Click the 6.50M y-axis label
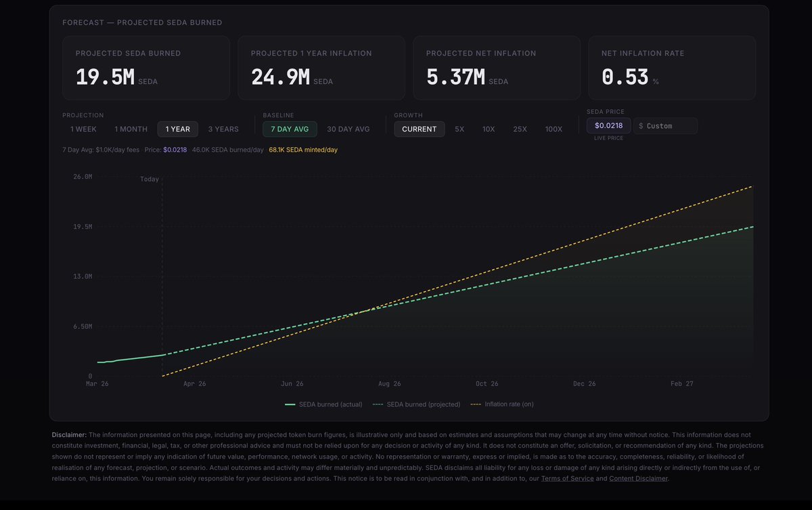Image resolution: width=812 pixels, height=510 pixels. point(83,326)
